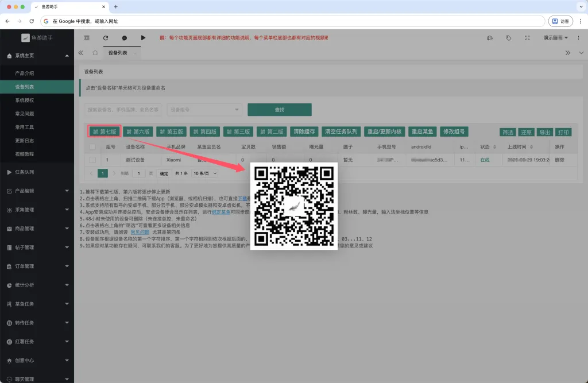The height and width of the screenshot is (383, 588).
Task: Collapse the 系统主页 sidebar section
Action: (37, 56)
